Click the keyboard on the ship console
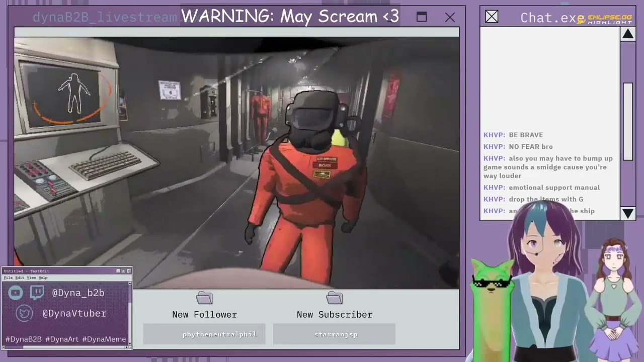Screen dimensions: 644x362 click(106, 165)
